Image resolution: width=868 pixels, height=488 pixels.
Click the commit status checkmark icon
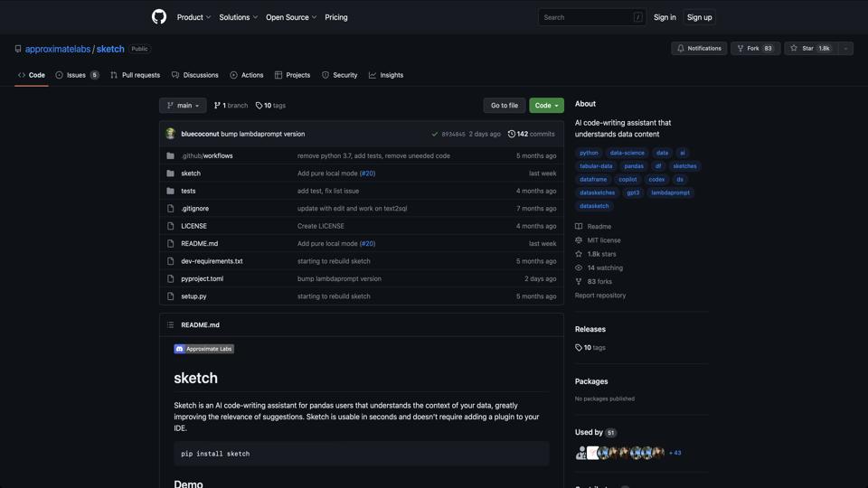[x=435, y=134]
